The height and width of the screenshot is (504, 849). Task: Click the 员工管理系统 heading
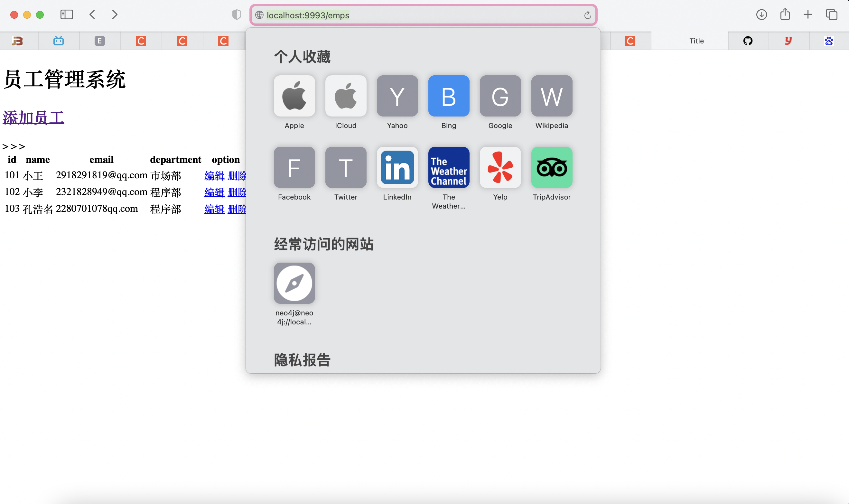64,79
